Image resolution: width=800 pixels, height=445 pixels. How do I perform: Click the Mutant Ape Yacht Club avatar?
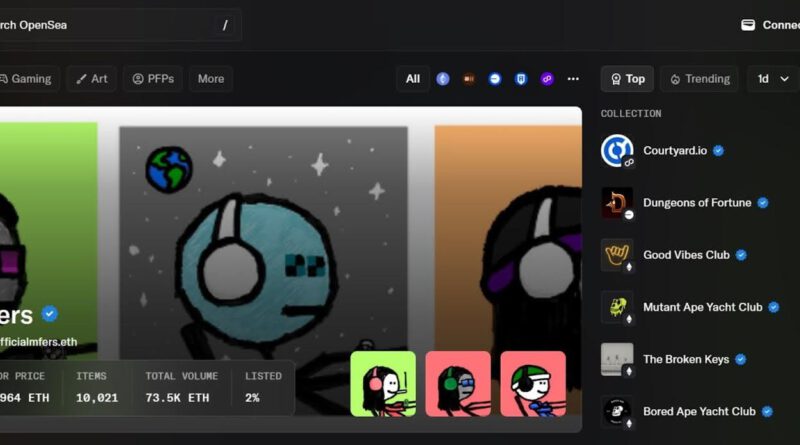click(x=617, y=307)
